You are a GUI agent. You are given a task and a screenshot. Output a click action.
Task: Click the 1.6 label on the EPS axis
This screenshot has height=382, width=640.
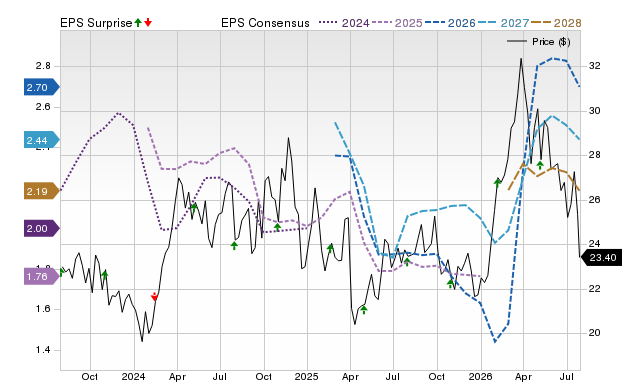[x=43, y=309]
